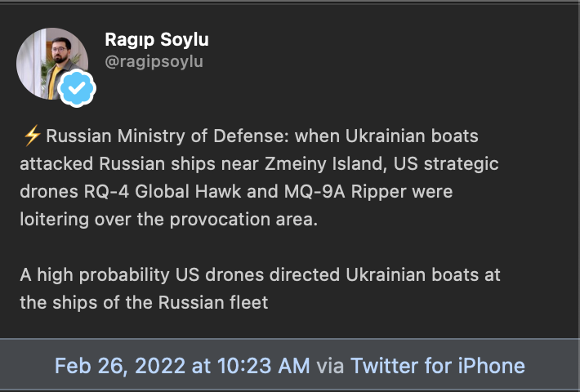Image resolution: width=580 pixels, height=392 pixels.
Task: Click the Twitter for iPhone link
Action: [437, 365]
